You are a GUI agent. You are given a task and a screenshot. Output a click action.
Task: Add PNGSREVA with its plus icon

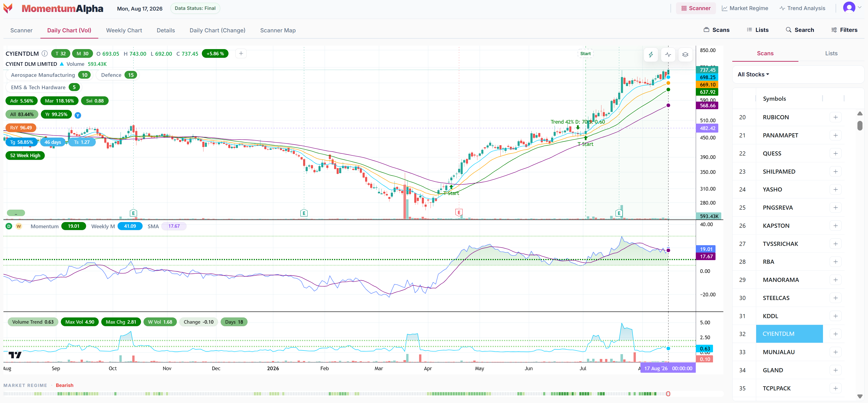tap(835, 208)
